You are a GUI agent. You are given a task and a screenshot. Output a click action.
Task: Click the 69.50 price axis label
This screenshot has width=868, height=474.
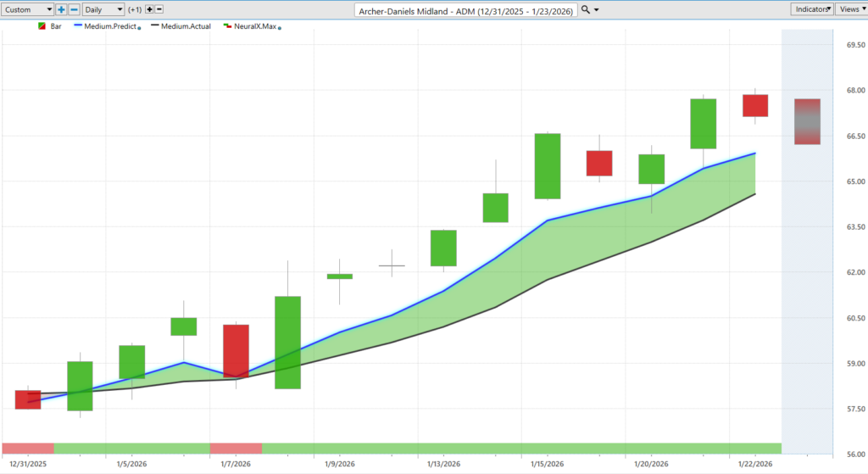coord(855,45)
